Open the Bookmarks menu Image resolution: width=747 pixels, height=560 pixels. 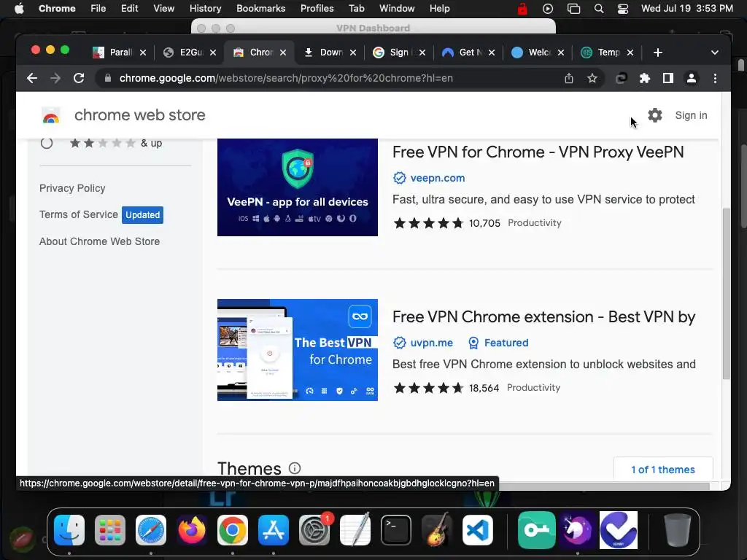[x=260, y=9]
